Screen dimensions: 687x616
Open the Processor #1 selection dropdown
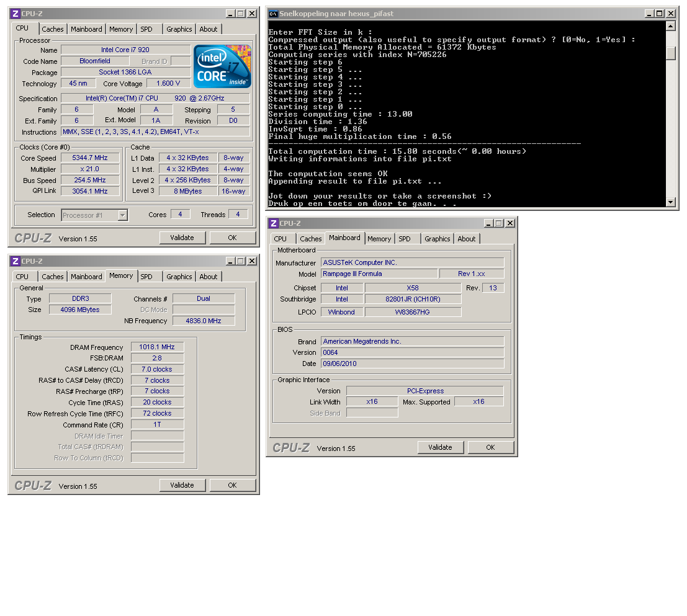click(x=123, y=215)
